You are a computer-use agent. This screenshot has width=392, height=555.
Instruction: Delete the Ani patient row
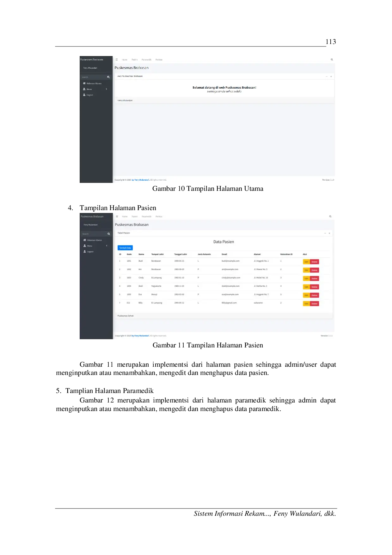pos(315,270)
